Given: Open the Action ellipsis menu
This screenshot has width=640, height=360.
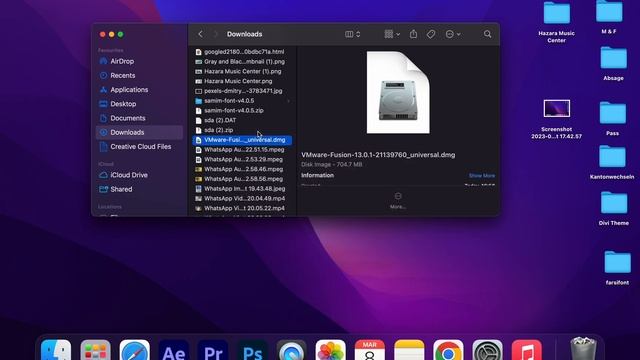Looking at the screenshot, I should pyautogui.click(x=453, y=34).
